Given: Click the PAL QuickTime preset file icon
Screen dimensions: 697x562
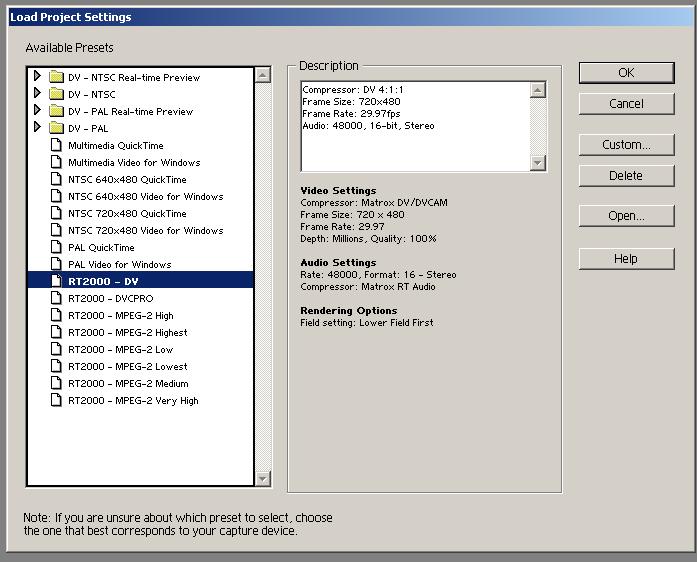Looking at the screenshot, I should [x=57, y=247].
